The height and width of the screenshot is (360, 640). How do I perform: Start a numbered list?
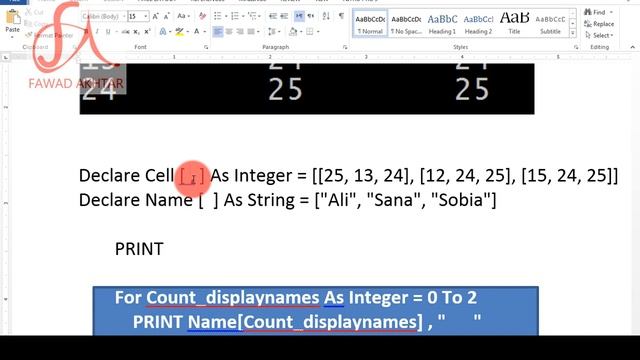(x=235, y=16)
